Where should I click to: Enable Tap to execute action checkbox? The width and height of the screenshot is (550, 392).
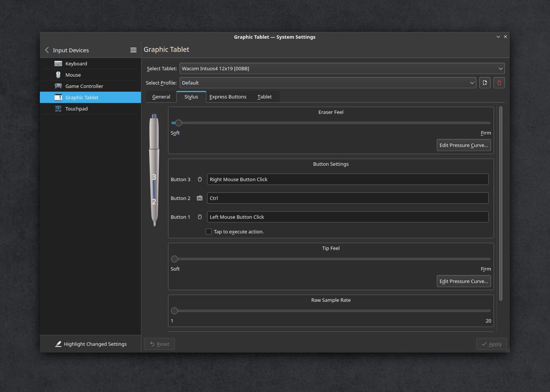coord(209,231)
